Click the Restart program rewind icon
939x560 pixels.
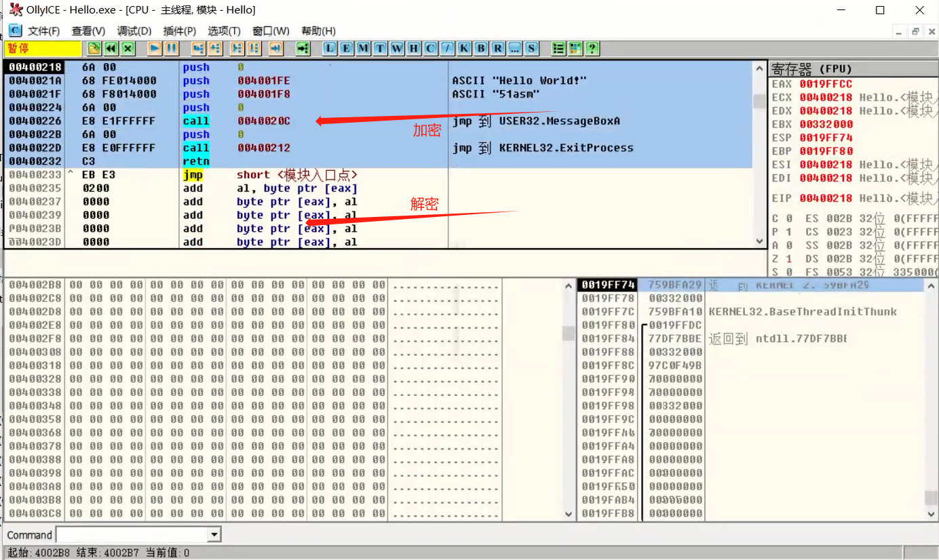pyautogui.click(x=111, y=49)
